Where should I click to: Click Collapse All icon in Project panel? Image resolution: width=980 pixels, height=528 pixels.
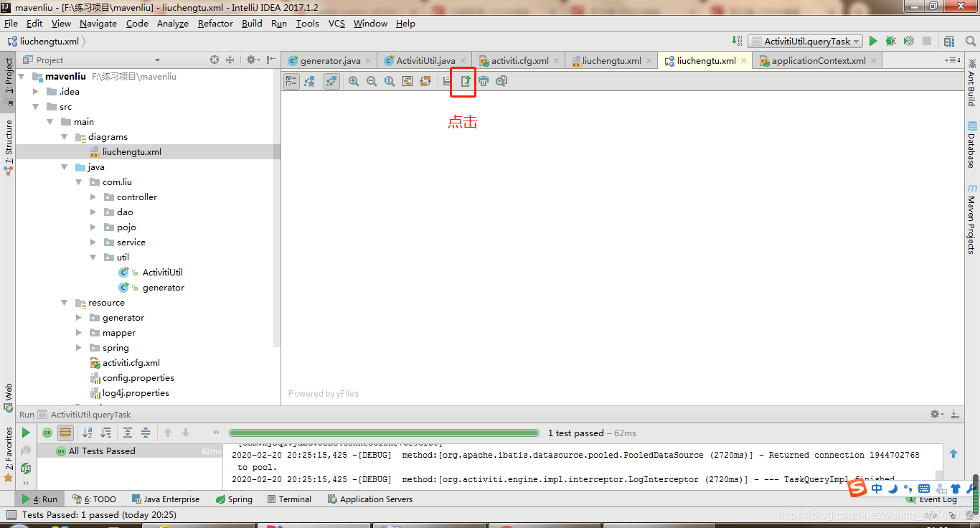click(x=230, y=60)
